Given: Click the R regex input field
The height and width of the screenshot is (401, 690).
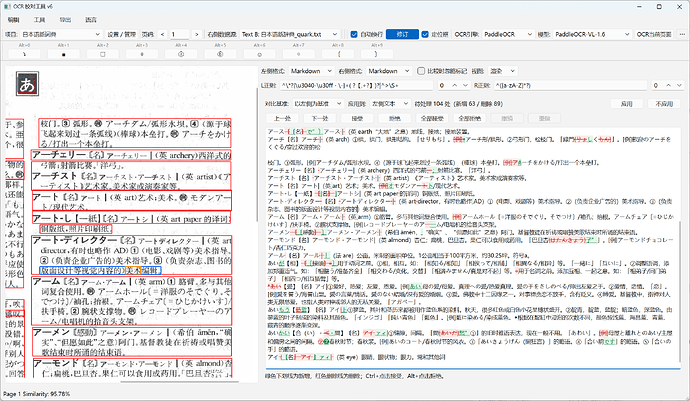Looking at the screenshot, I should (x=571, y=85).
